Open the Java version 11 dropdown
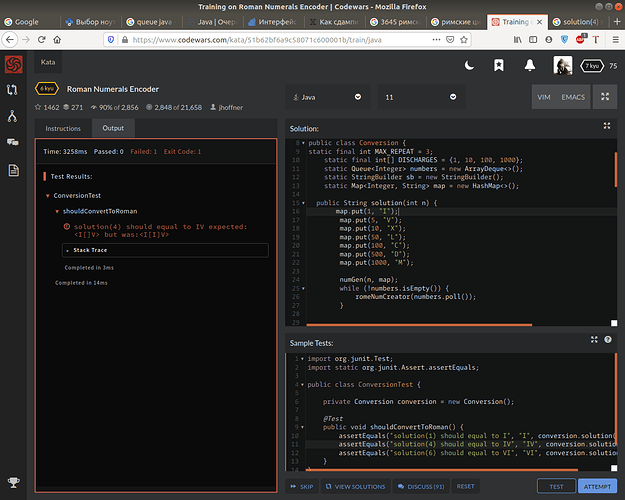Viewport: 625px width, 500px height. [x=421, y=97]
